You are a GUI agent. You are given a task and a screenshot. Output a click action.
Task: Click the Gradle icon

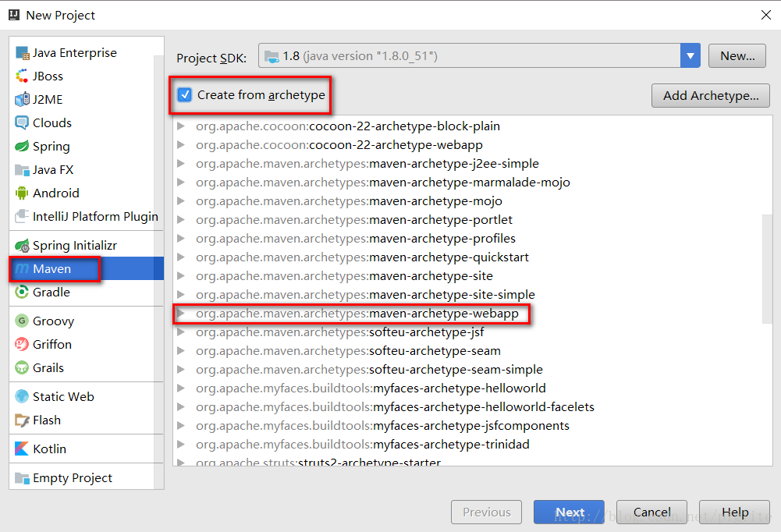(22, 292)
